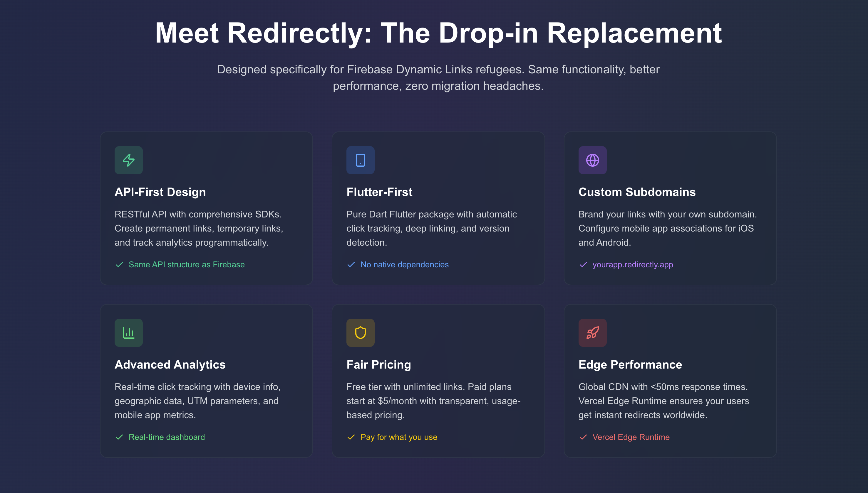Click the Vercel Edge Runtime label
868x493 pixels.
[631, 437]
